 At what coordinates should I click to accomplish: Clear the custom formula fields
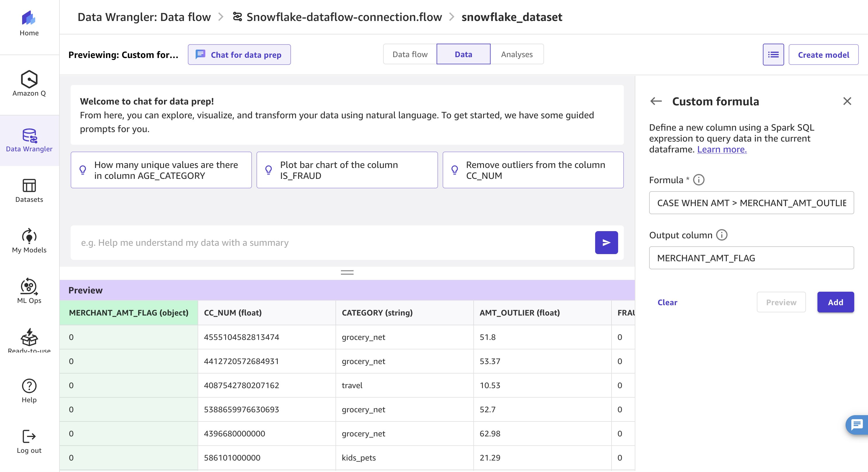(667, 302)
